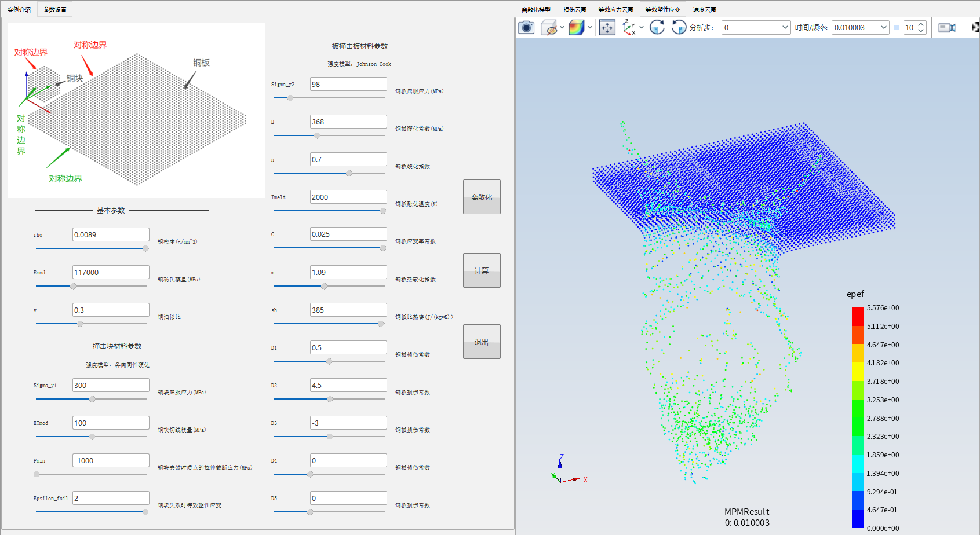Click the model schematic thumbnail image
The width and height of the screenshot is (980, 535).
(x=136, y=111)
